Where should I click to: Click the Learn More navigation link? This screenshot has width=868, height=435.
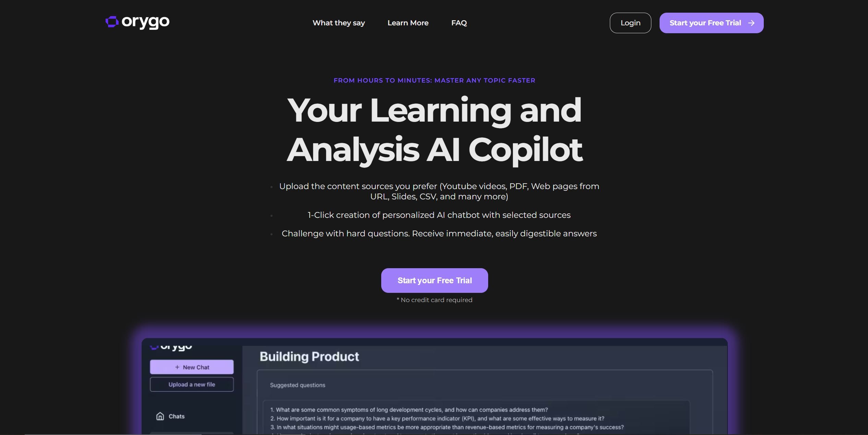(x=408, y=23)
